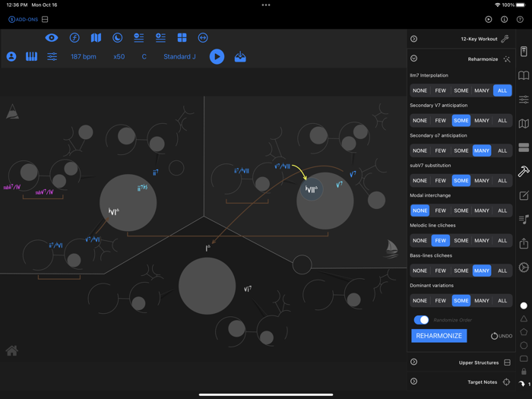
Task: Click the REHARMONIZE button
Action: [x=439, y=336]
